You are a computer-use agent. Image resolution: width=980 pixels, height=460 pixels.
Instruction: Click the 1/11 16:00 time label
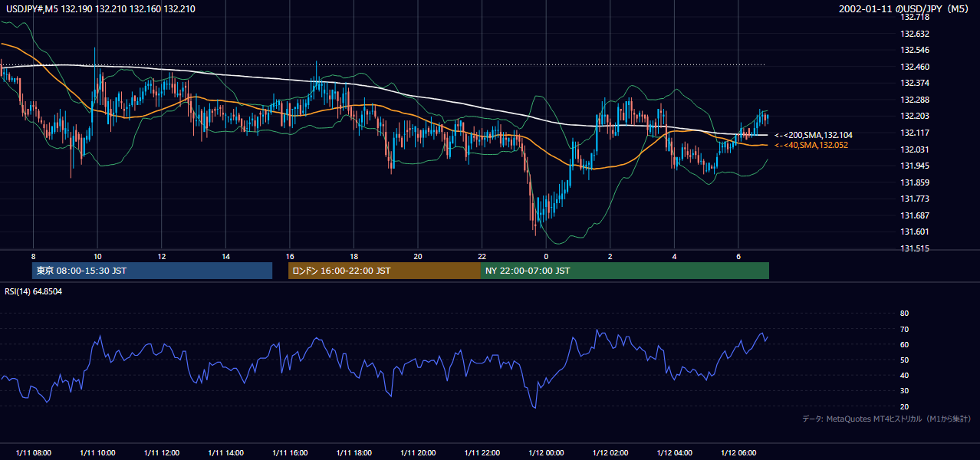[289, 453]
